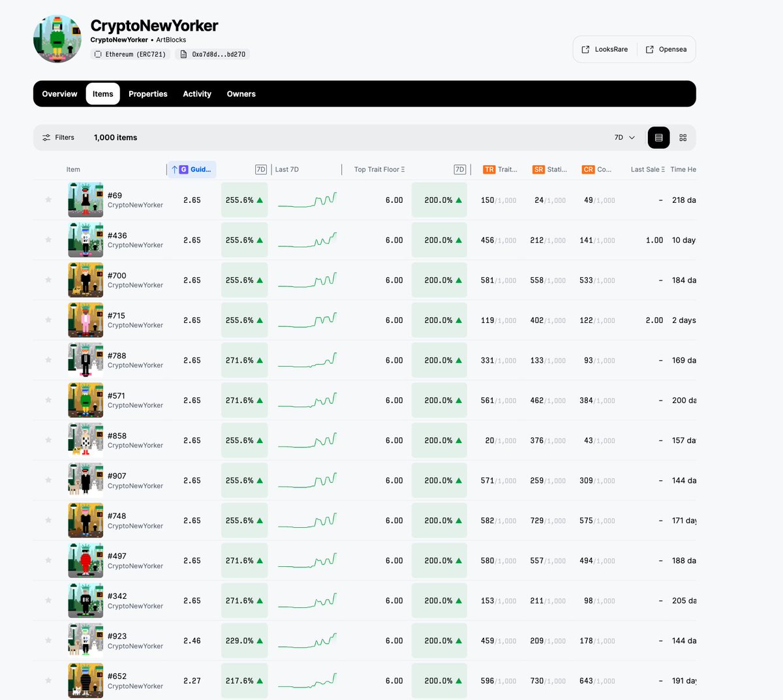783x700 pixels.
Task: Sort by the Top Trait Floor column
Action: point(378,169)
